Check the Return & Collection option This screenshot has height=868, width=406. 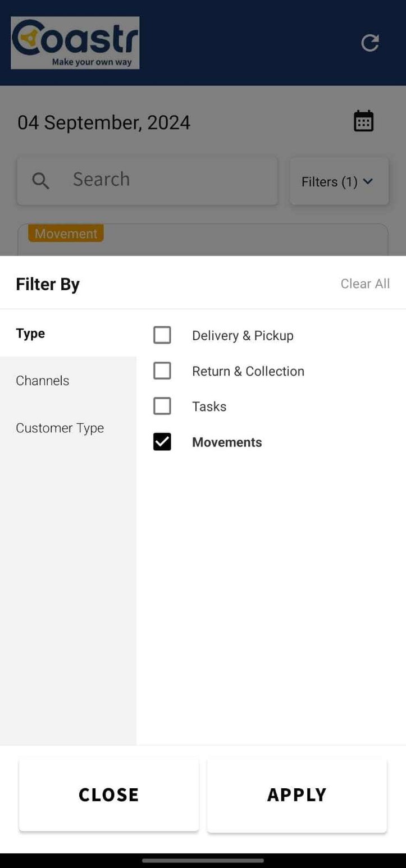tap(162, 371)
